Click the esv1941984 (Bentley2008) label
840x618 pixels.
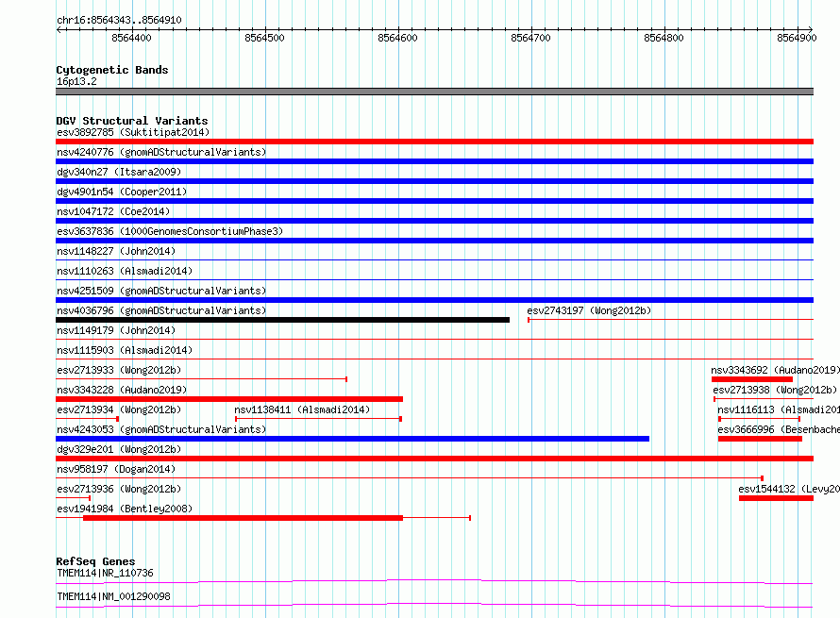[125, 509]
